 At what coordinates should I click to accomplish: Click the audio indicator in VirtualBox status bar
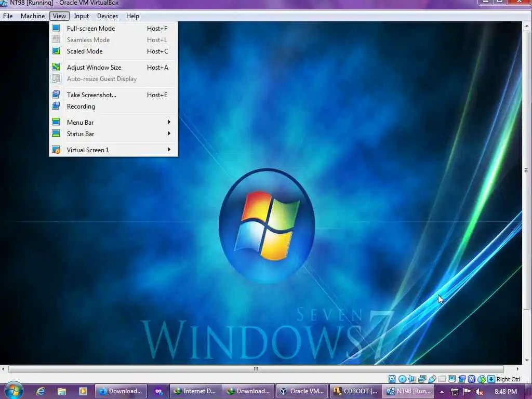[x=412, y=379]
